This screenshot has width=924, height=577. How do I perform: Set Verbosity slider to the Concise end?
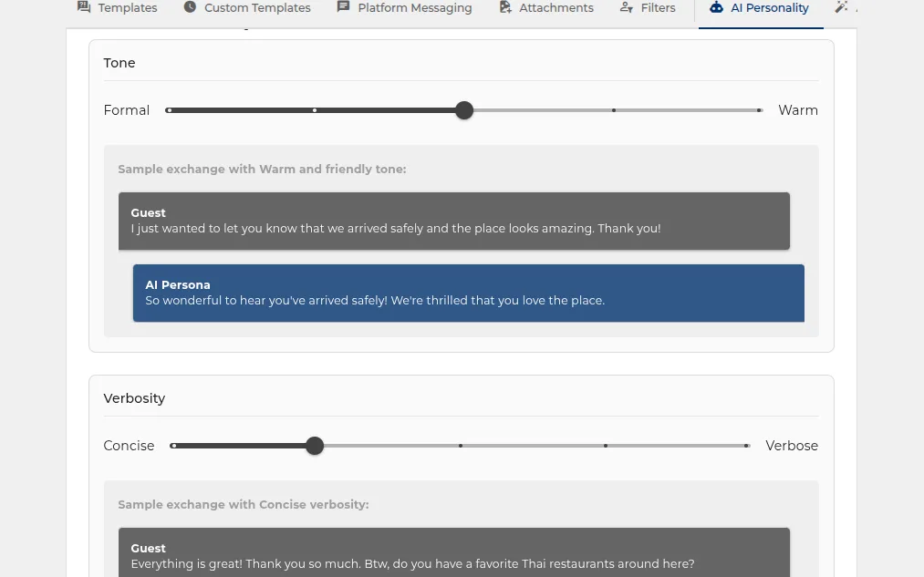(173, 446)
